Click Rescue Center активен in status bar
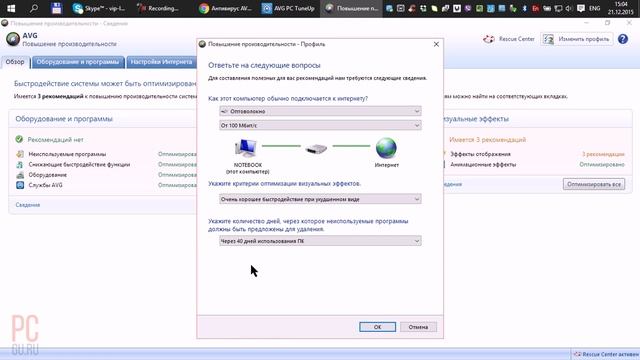Viewport: 640px width, 360px height. 606,354
